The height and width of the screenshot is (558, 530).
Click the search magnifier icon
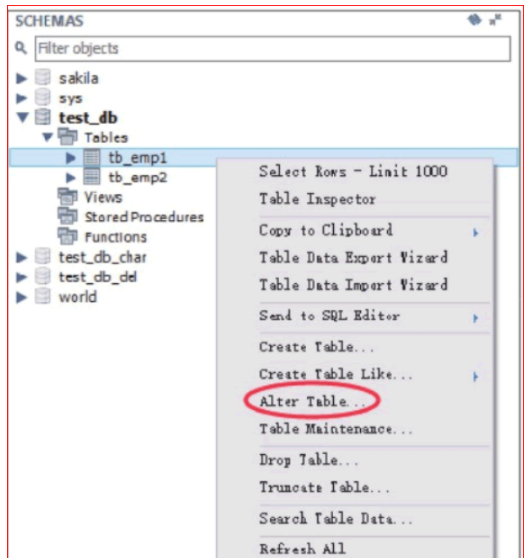tap(21, 48)
